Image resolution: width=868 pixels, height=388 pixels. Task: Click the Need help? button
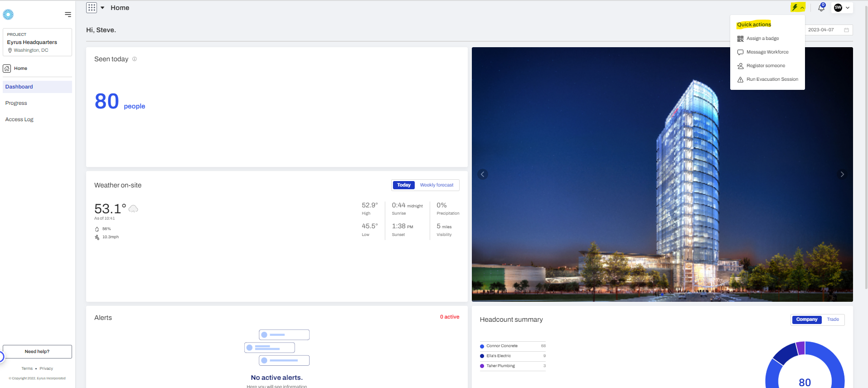tap(37, 352)
